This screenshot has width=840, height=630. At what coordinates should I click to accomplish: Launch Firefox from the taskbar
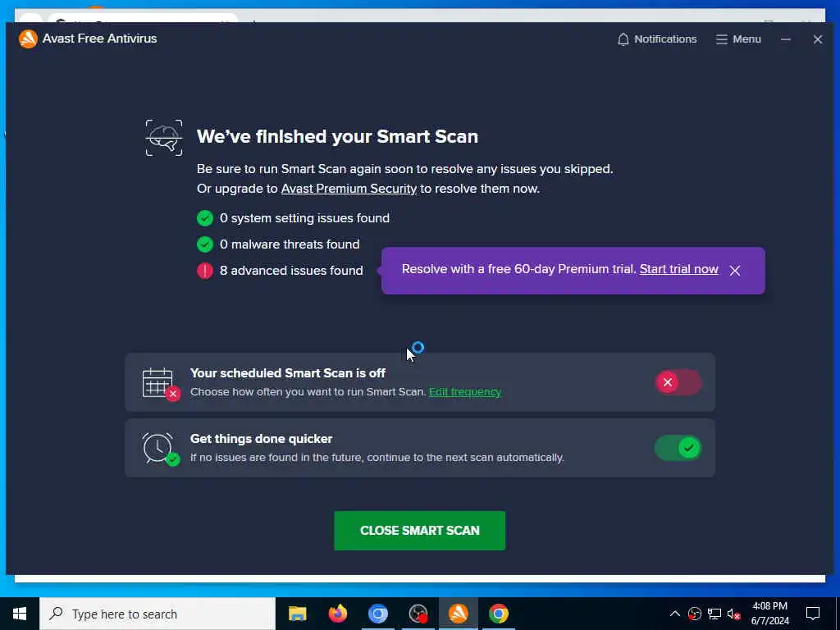click(337, 614)
